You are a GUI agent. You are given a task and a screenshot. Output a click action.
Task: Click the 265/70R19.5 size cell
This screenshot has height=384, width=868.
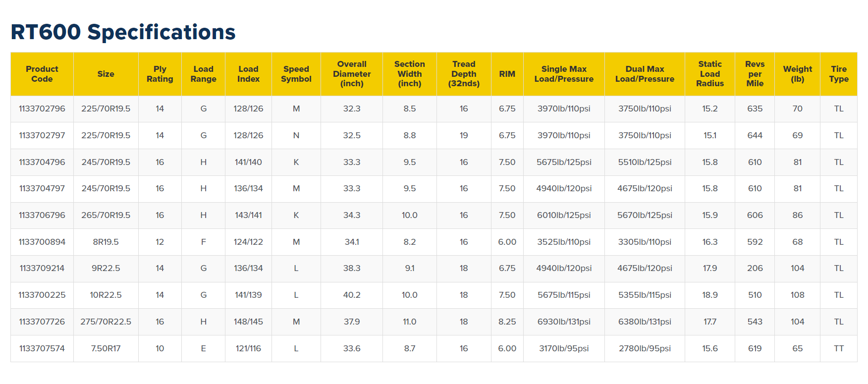106,215
